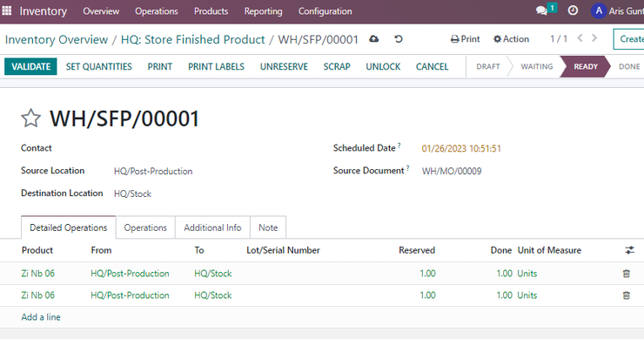644x339 pixels.
Task: Click the Scheduled Date field
Action: click(461, 148)
